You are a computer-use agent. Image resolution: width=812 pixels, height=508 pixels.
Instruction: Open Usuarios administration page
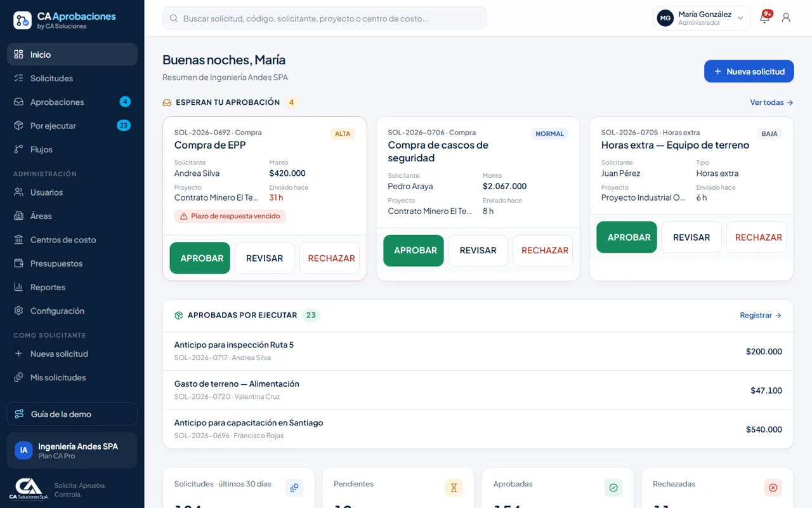[72, 192]
